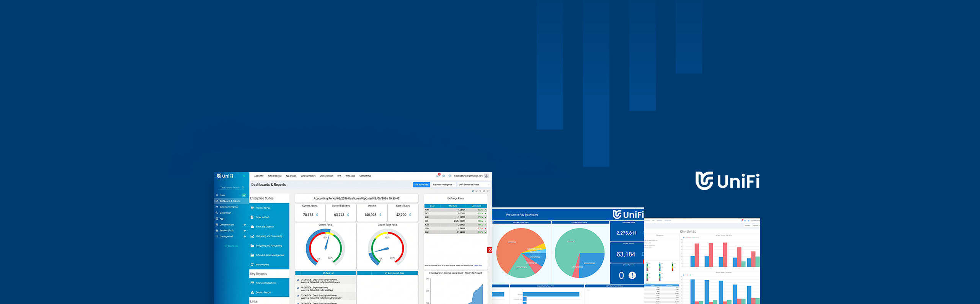
Task: Open the RPA menu
Action: coord(339,176)
